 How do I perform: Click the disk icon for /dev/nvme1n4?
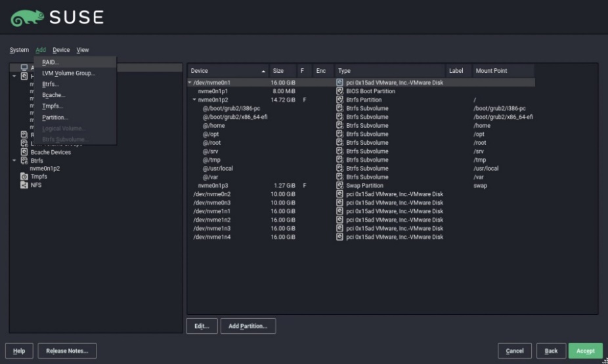click(x=339, y=237)
